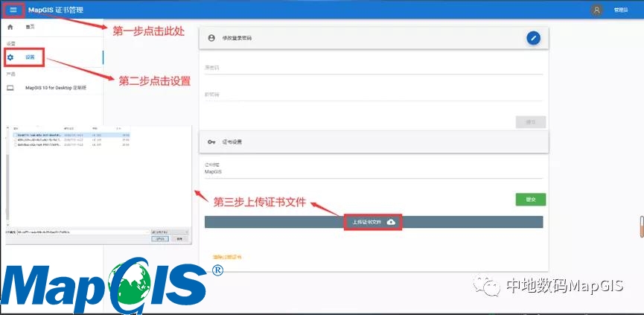Click the orange clear-certificate link

(x=227, y=257)
